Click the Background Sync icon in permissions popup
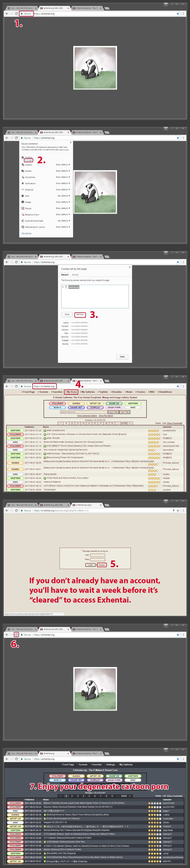The width and height of the screenshot is (190, 868). coord(23,215)
